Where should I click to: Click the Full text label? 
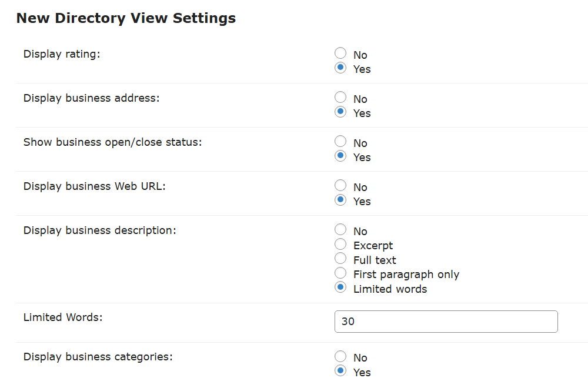click(375, 260)
